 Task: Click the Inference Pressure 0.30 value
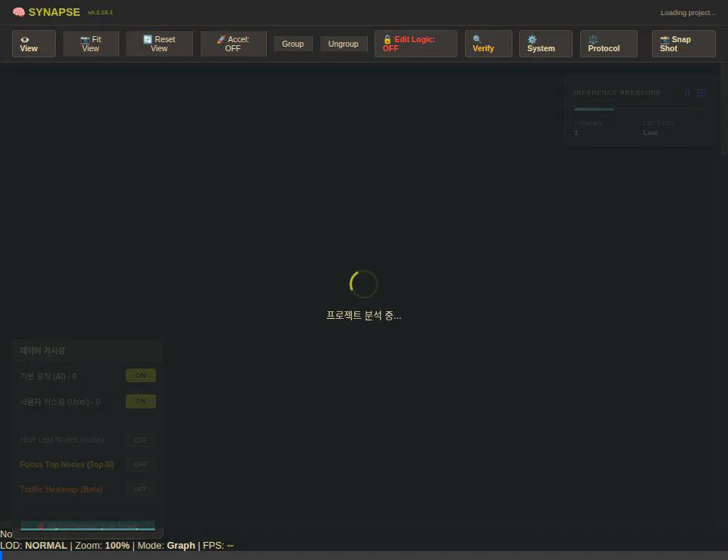(695, 93)
